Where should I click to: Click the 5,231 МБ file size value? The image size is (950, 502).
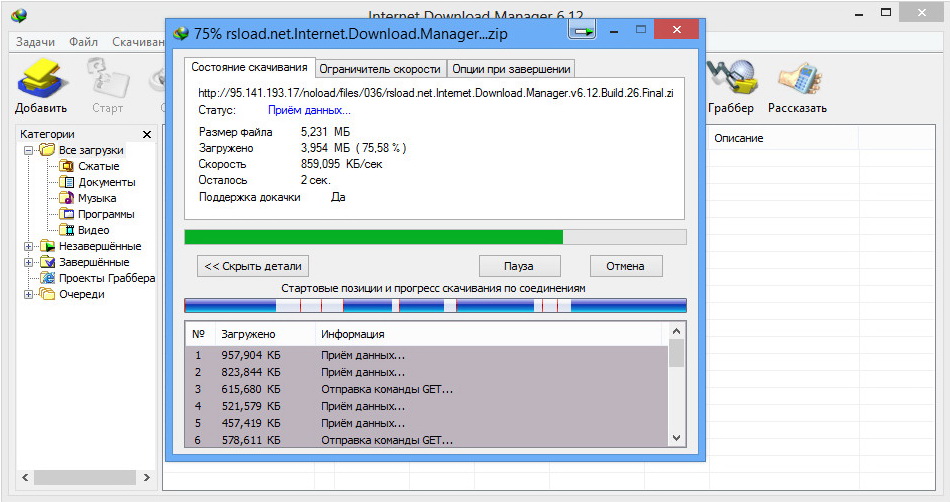[x=325, y=132]
